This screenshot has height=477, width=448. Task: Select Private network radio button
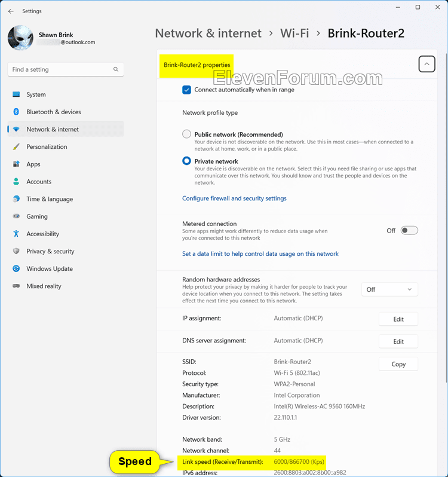[186, 161]
